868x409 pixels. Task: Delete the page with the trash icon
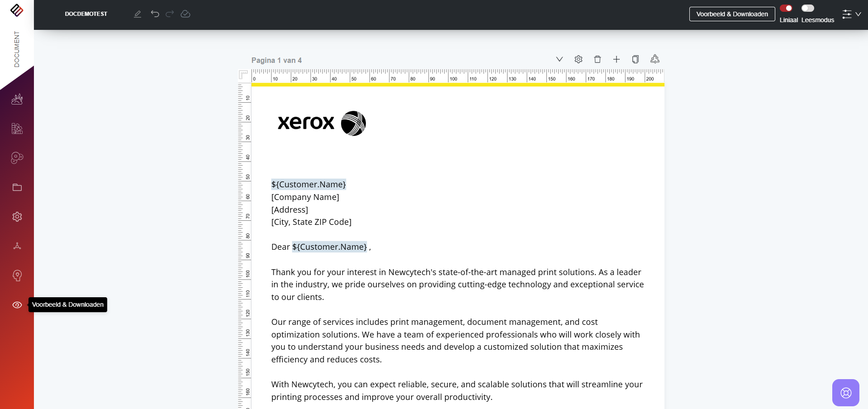coord(597,59)
